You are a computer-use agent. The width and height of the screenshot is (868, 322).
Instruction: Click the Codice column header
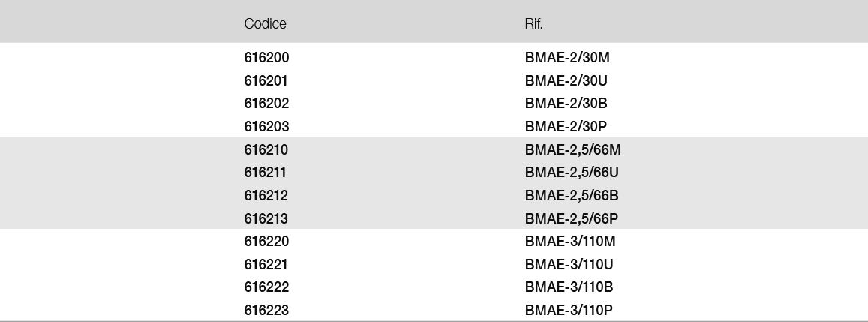(265, 23)
